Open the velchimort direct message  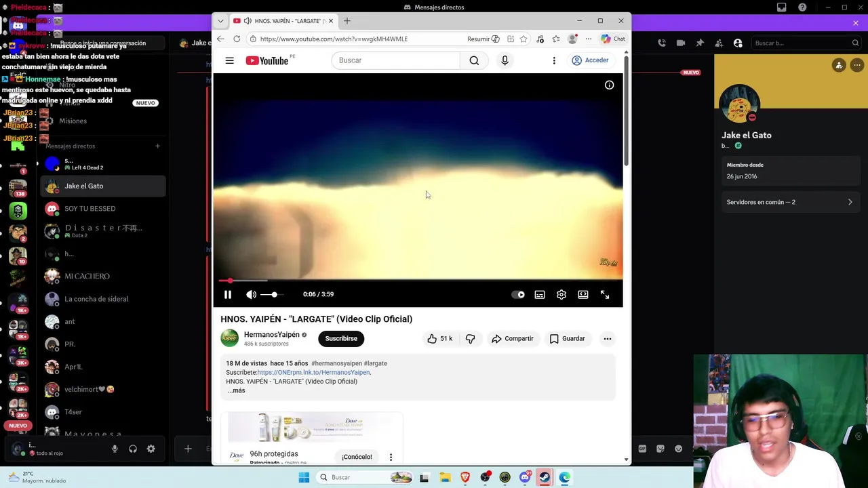[x=103, y=389]
